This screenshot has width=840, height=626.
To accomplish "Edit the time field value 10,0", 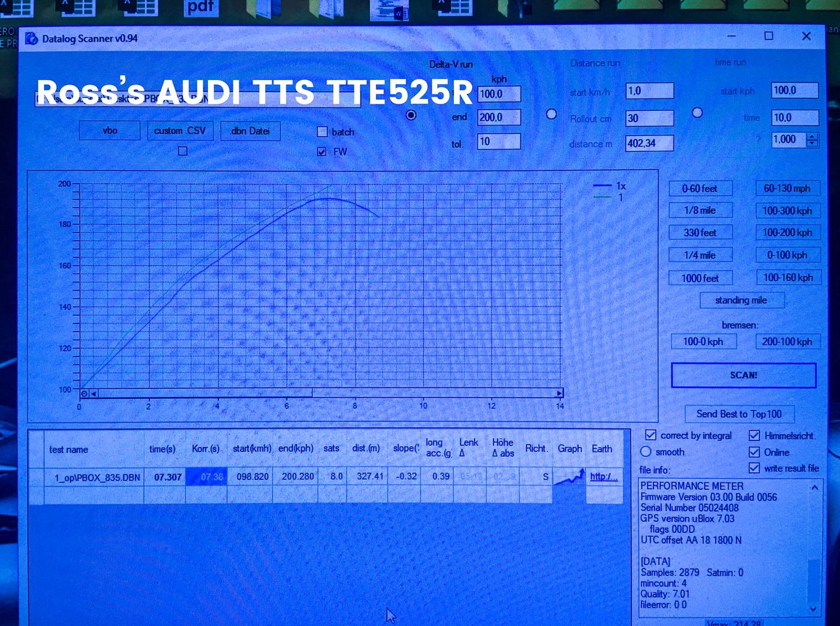I will coord(795,118).
